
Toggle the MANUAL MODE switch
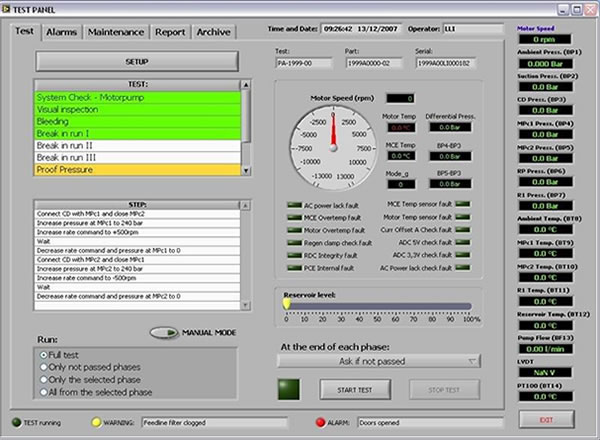[164, 333]
